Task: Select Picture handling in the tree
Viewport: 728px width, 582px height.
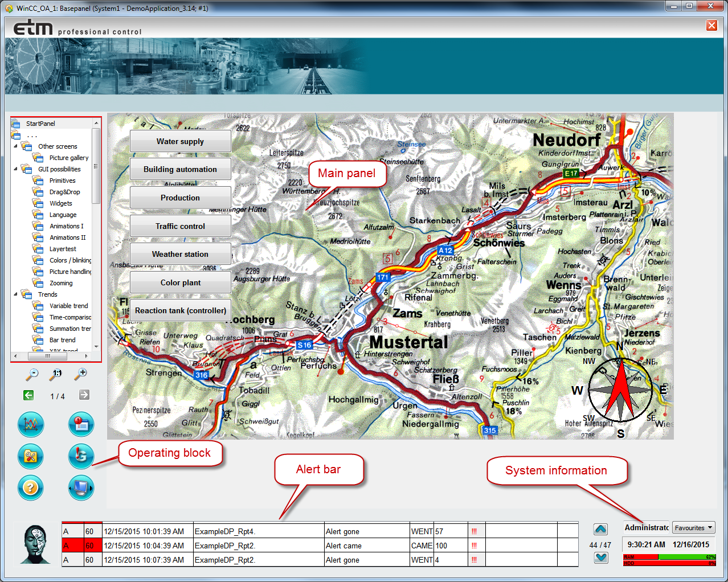Action: pos(70,272)
